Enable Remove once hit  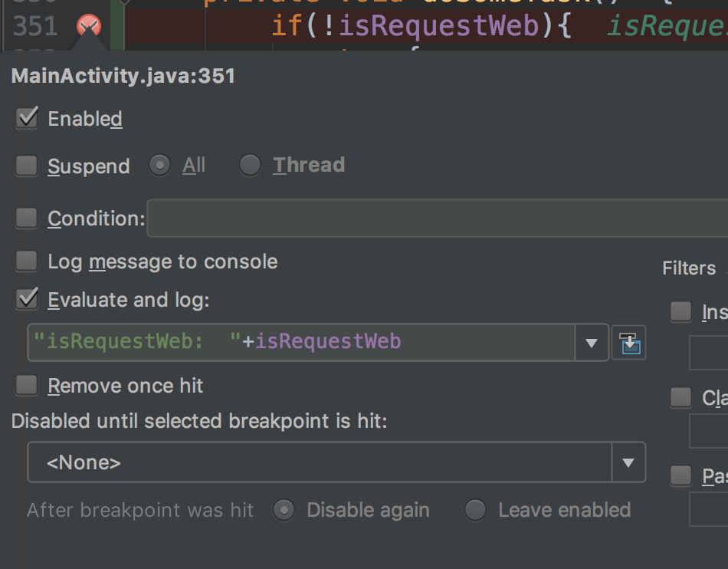26,385
